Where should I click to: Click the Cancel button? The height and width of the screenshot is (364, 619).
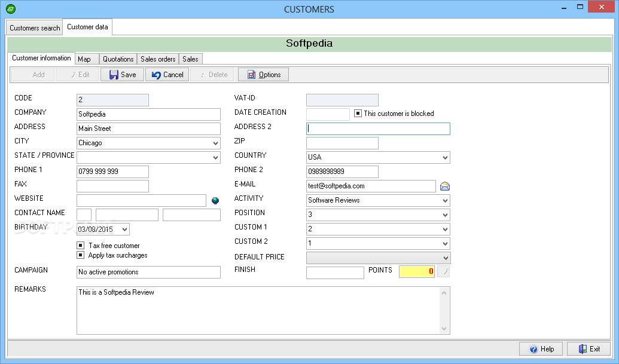tap(167, 75)
